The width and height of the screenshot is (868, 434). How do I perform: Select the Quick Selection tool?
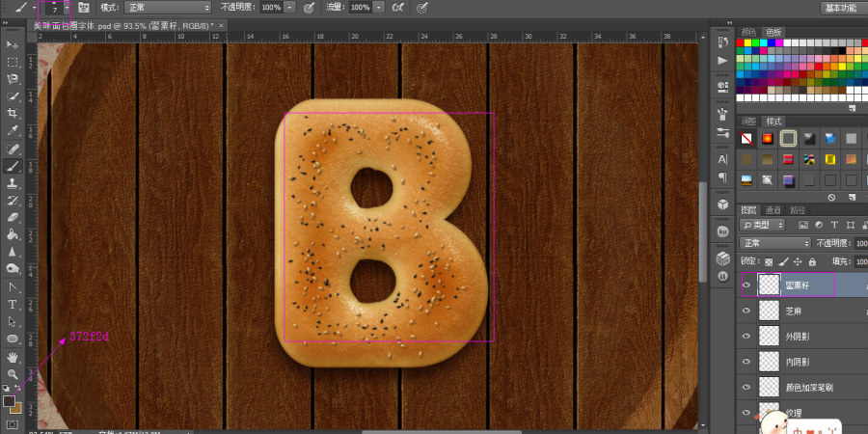pyautogui.click(x=13, y=96)
